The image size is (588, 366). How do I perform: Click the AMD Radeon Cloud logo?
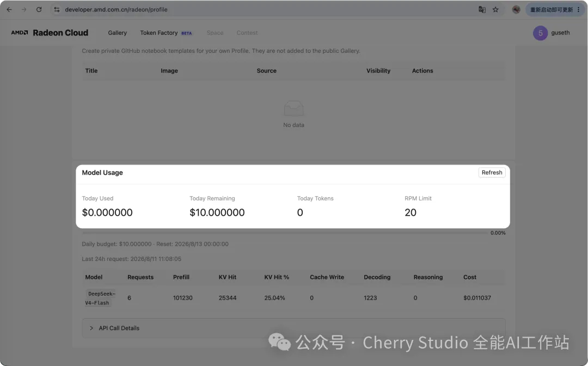click(50, 33)
